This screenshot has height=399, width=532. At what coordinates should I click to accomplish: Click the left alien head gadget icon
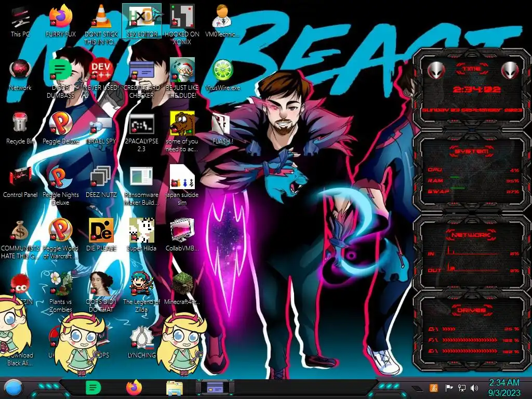tap(435, 70)
